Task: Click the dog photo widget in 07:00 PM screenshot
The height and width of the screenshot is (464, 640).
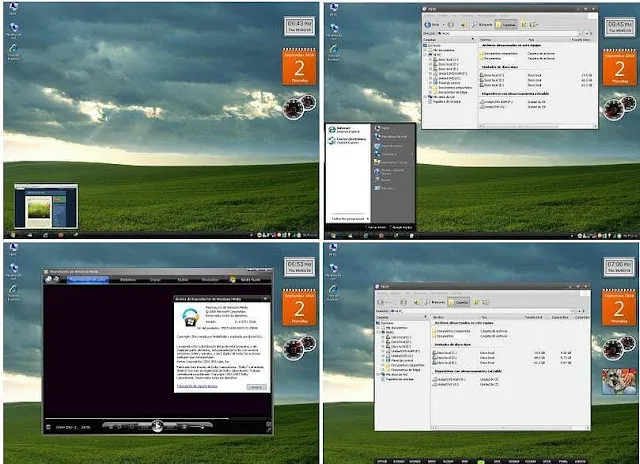Action: (619, 382)
